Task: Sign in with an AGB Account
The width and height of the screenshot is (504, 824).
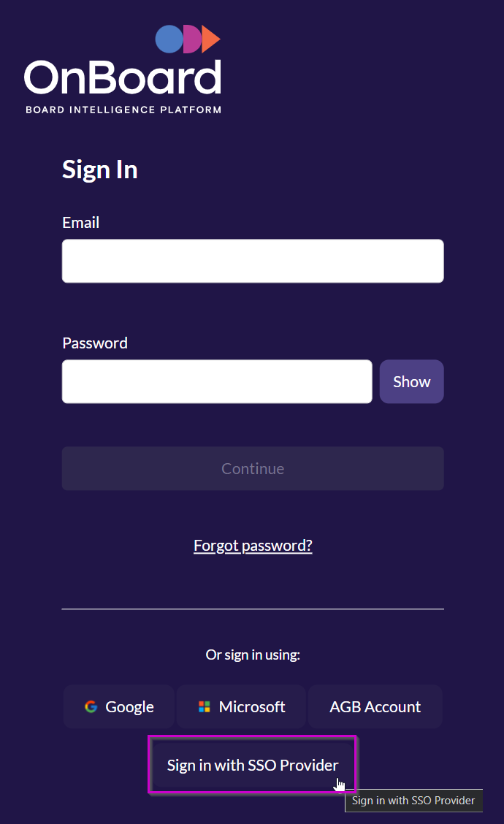Action: (375, 706)
